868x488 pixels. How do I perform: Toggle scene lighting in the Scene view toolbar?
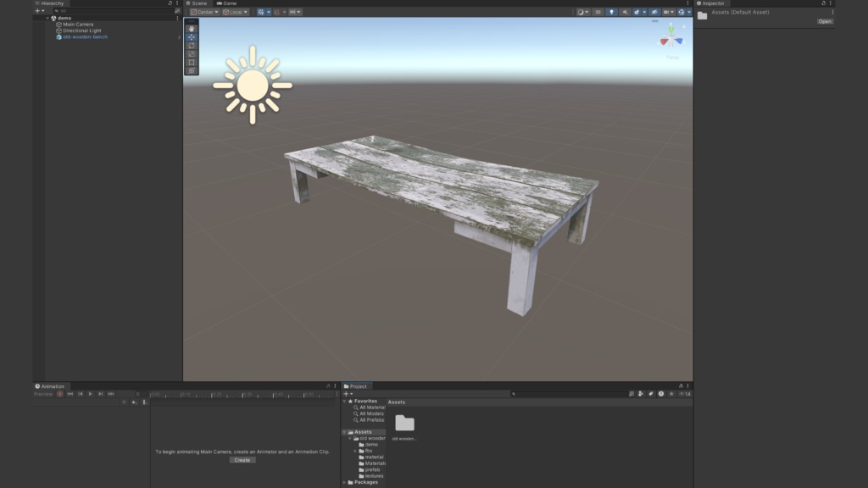point(612,12)
